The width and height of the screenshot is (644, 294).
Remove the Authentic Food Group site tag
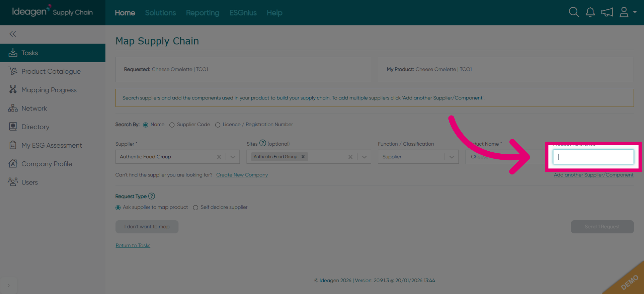(303, 156)
